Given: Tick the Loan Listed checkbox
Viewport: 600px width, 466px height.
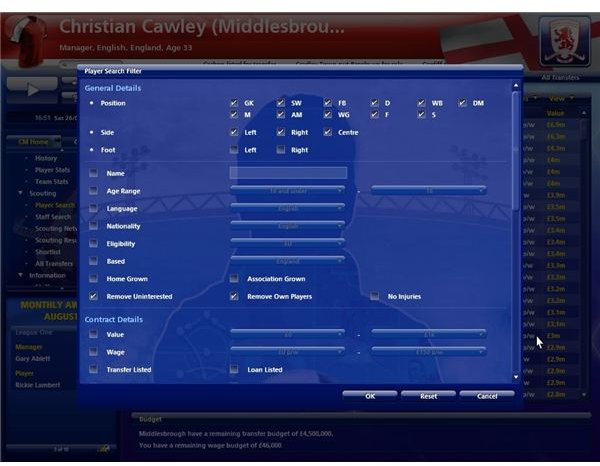Looking at the screenshot, I should (x=234, y=370).
